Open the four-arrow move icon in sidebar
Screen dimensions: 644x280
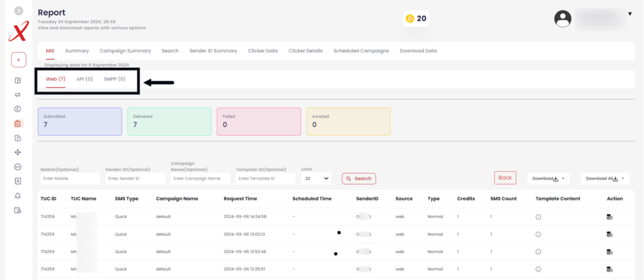(x=18, y=153)
